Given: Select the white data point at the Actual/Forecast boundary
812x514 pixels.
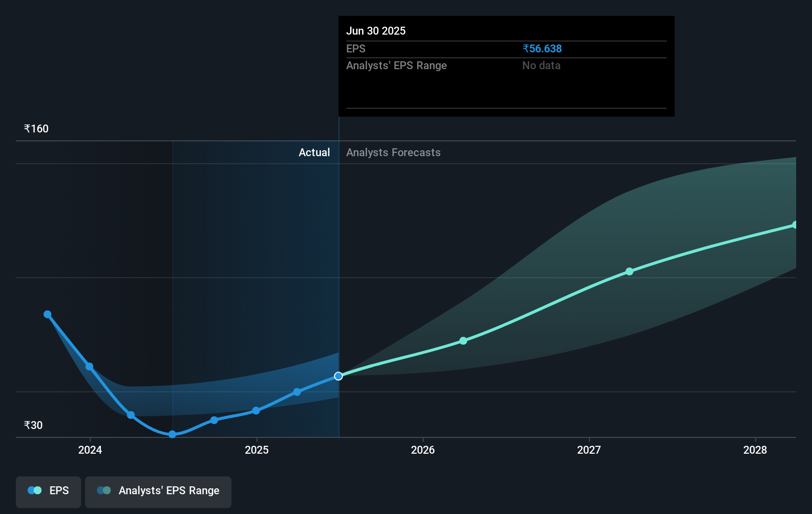Looking at the screenshot, I should tap(338, 376).
